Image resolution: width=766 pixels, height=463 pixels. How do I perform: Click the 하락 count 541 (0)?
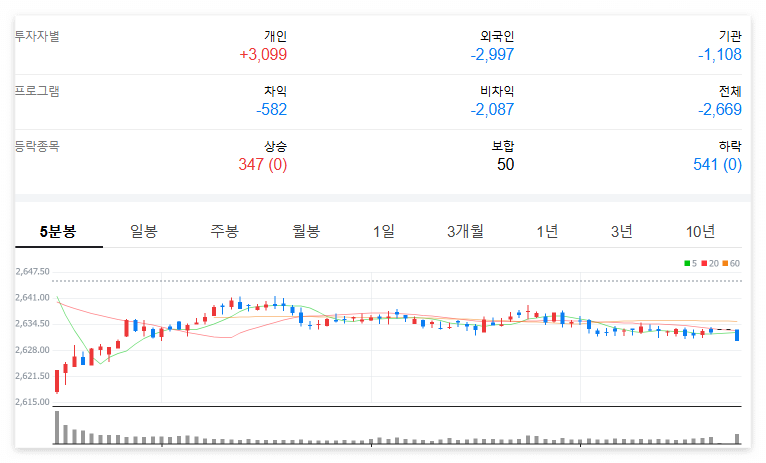[717, 165]
